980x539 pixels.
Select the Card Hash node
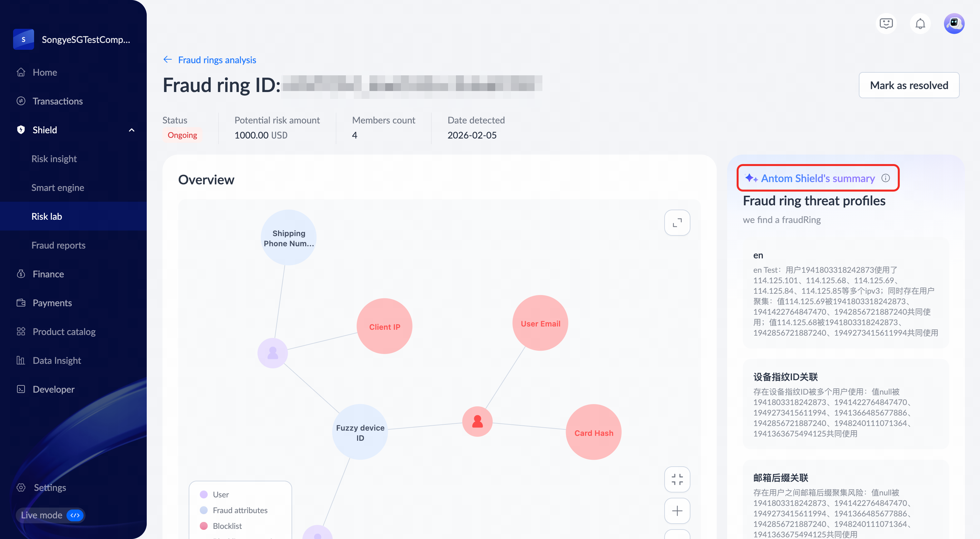pyautogui.click(x=593, y=433)
